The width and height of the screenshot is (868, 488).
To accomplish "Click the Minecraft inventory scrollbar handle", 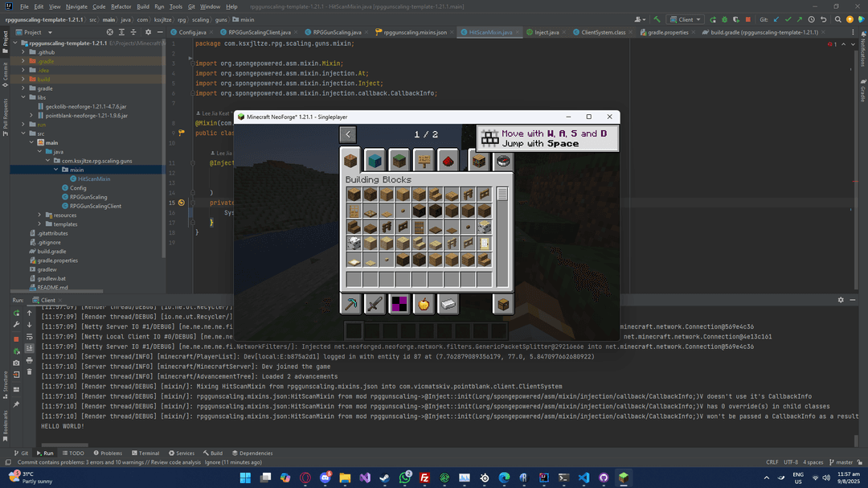I will coord(502,194).
